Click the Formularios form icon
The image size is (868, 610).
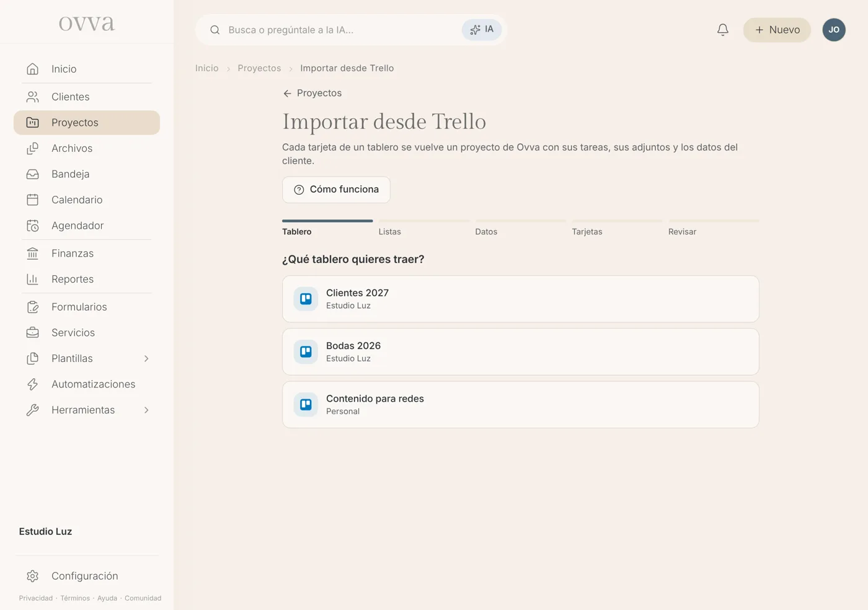pos(33,307)
